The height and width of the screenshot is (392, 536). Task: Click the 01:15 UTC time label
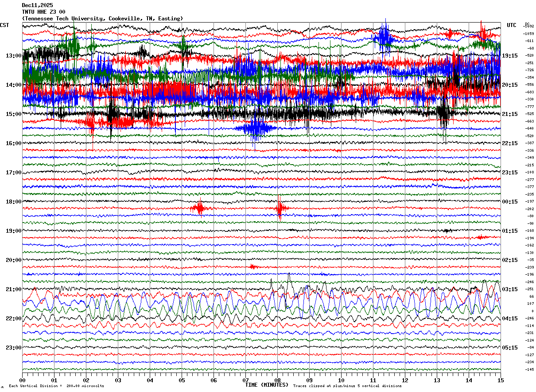[510, 231]
